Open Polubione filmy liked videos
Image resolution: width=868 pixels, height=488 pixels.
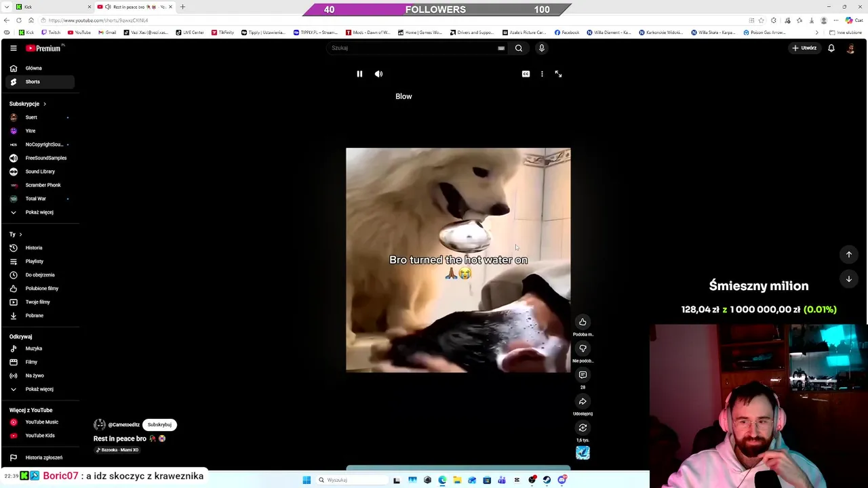coord(40,289)
